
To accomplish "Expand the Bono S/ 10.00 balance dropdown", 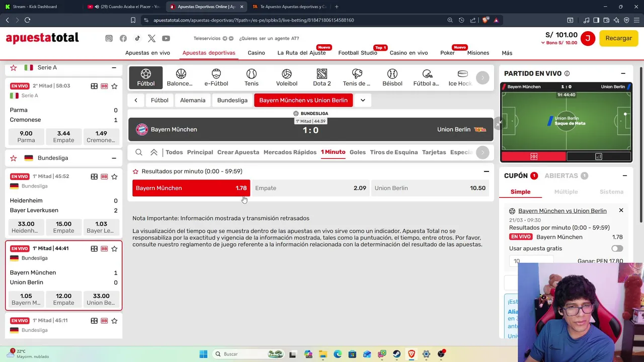I will pyautogui.click(x=559, y=43).
